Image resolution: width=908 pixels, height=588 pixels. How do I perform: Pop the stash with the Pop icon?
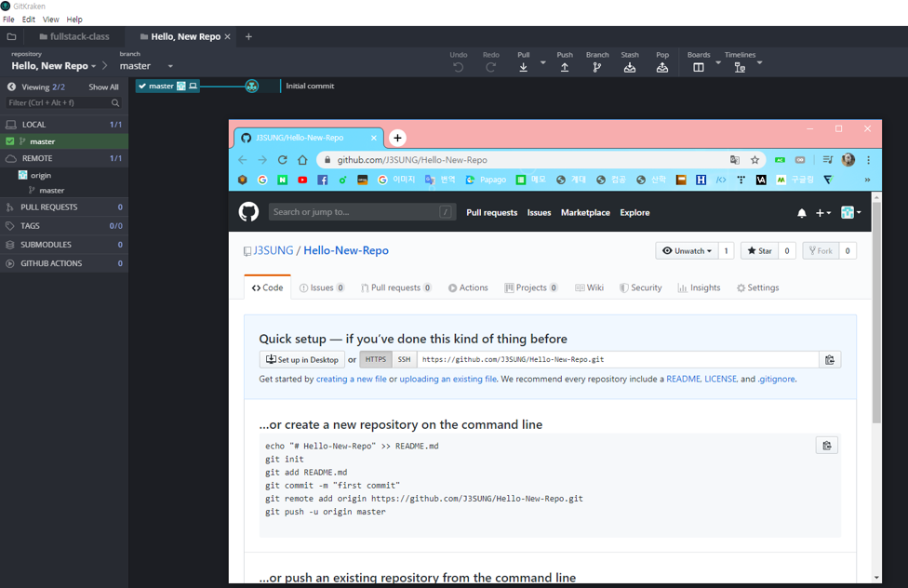click(x=661, y=68)
